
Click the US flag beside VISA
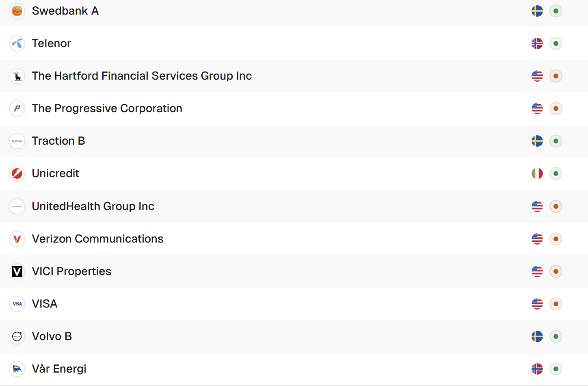pos(537,304)
